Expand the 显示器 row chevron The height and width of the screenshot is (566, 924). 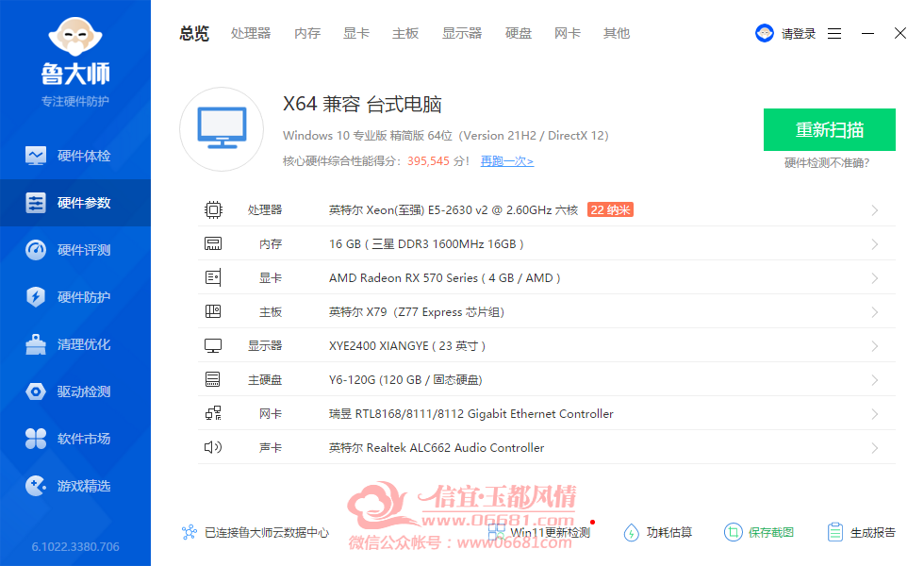(875, 346)
